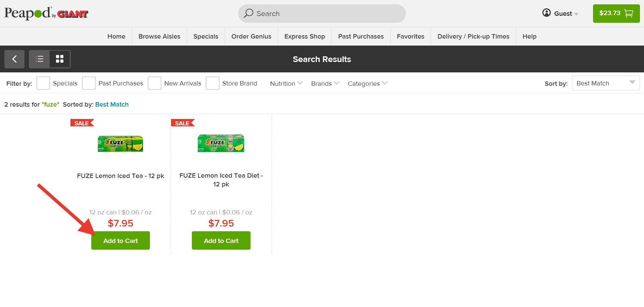Go back with the left arrow button
This screenshot has height=307, width=644.
[14, 59]
